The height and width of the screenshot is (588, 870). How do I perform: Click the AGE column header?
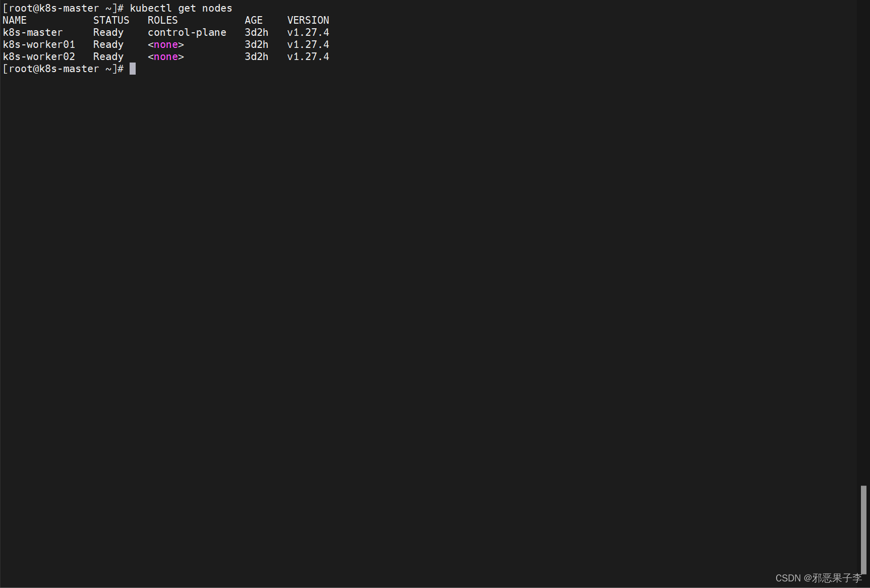pos(254,20)
